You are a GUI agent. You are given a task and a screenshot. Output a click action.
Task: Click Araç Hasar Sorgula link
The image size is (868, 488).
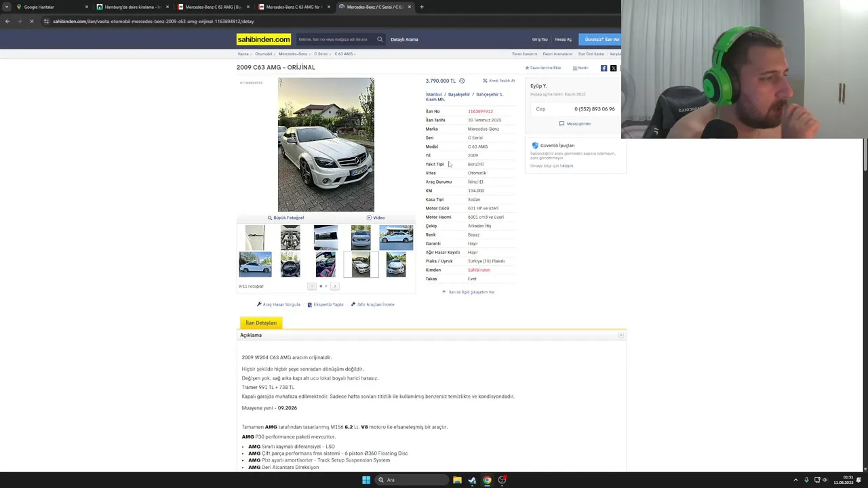pos(279,304)
